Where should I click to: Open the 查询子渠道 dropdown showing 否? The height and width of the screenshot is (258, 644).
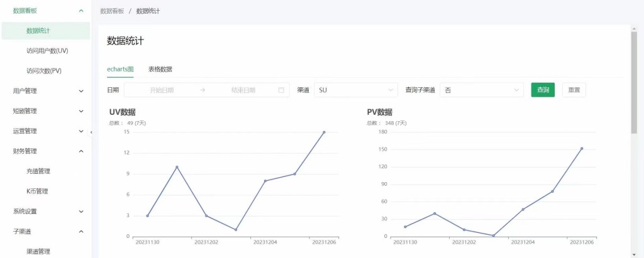coord(482,90)
